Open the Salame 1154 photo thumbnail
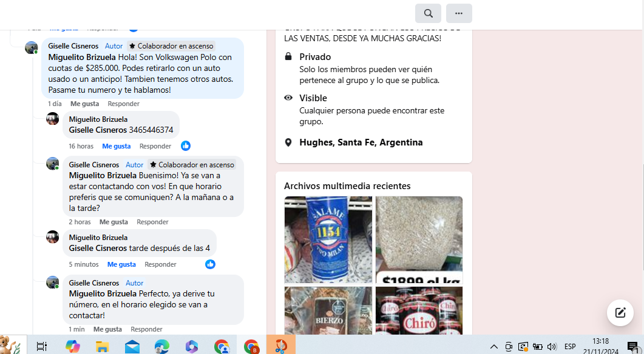 pyautogui.click(x=328, y=239)
